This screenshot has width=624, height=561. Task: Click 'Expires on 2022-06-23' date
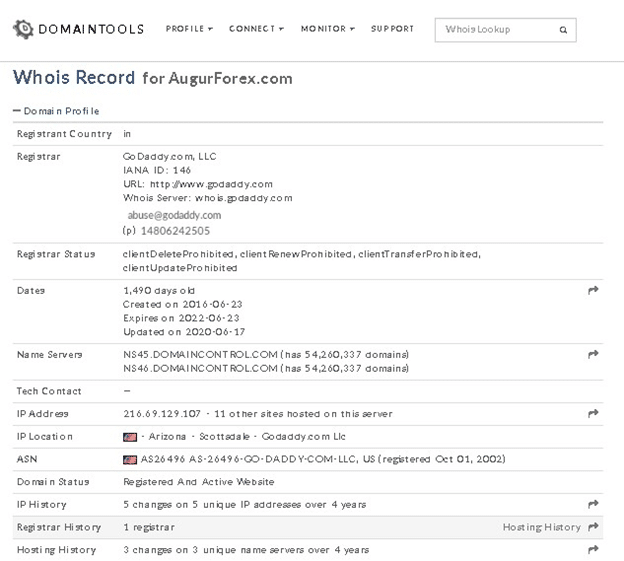181,318
